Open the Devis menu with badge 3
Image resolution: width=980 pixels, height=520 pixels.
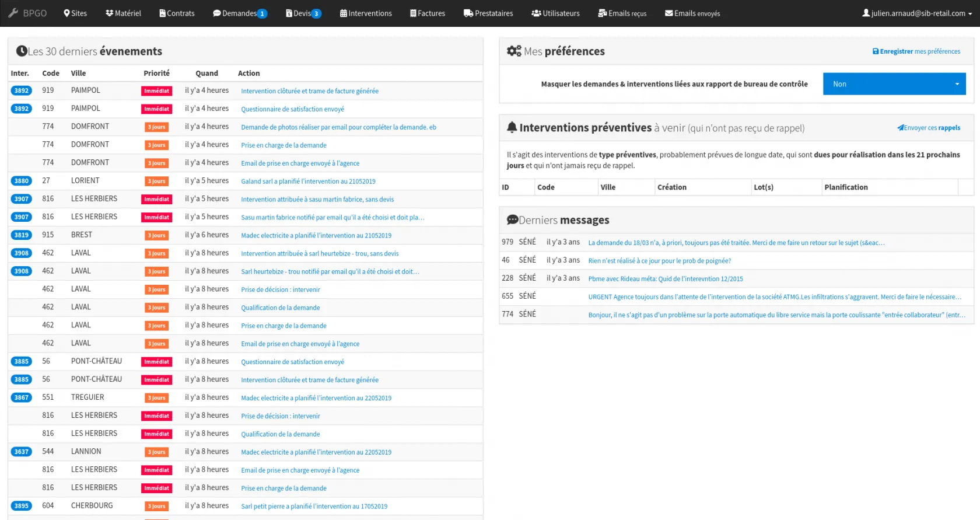303,13
